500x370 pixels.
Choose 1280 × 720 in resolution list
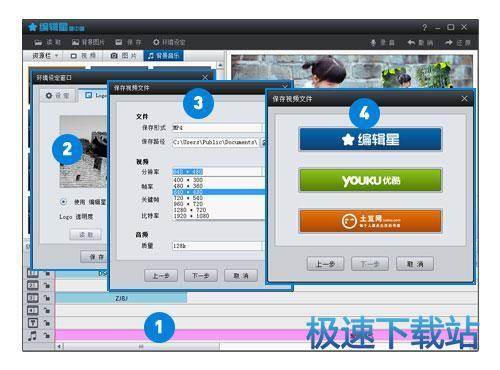coord(219,210)
